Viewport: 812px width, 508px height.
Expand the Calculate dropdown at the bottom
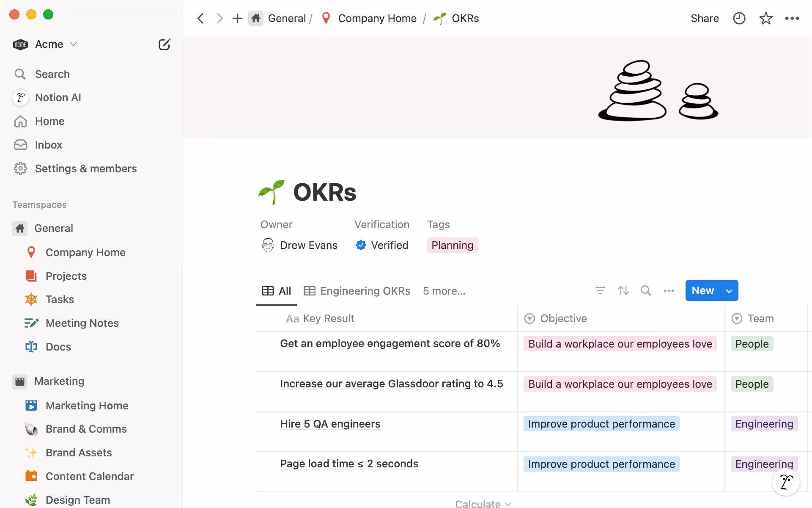click(x=483, y=503)
